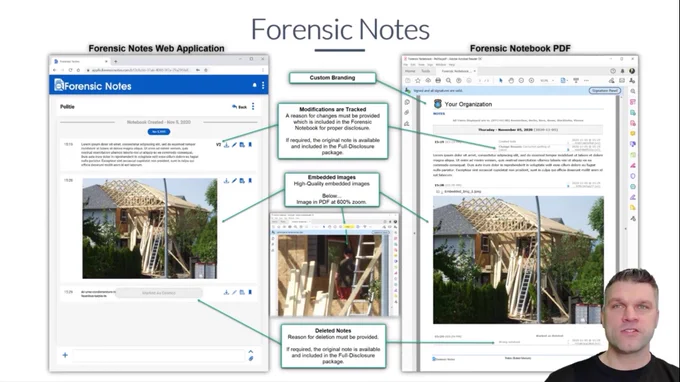
Task: Open embedded house photo in web application
Action: (150, 229)
